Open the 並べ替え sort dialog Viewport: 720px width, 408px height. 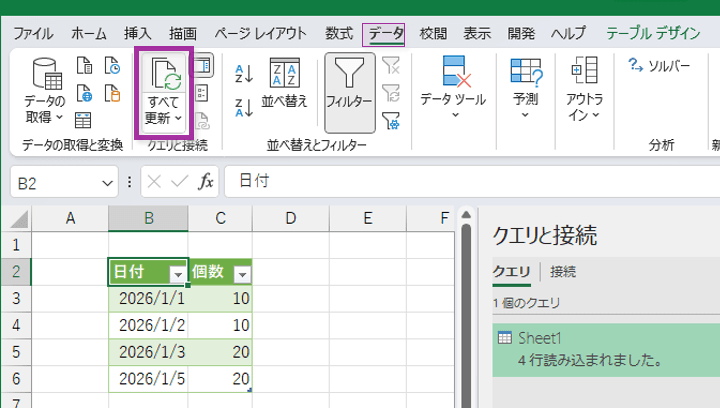tap(285, 84)
